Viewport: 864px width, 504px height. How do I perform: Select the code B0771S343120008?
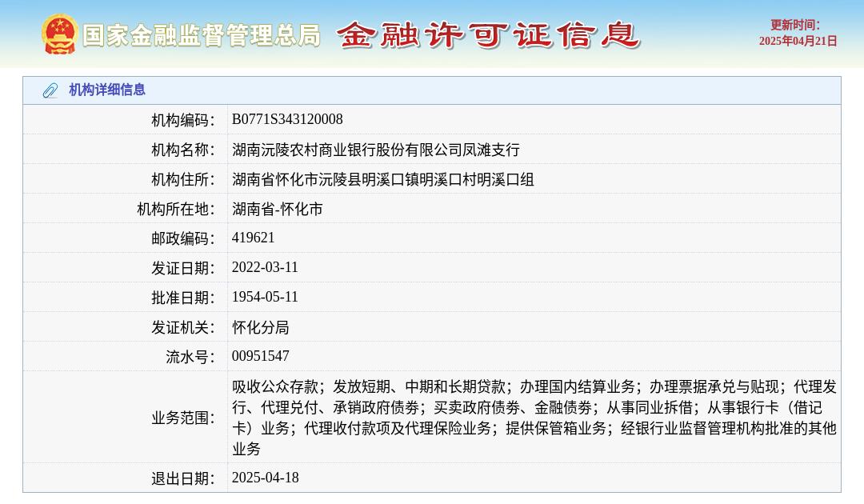pyautogui.click(x=287, y=119)
